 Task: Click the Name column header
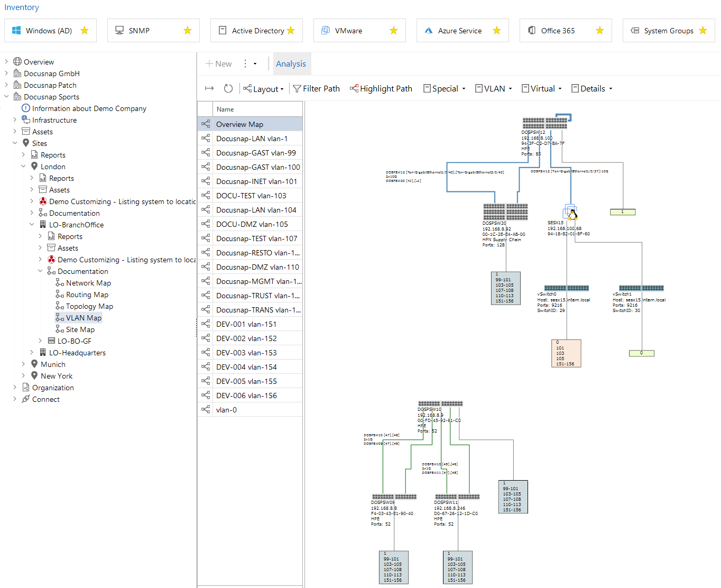point(258,109)
